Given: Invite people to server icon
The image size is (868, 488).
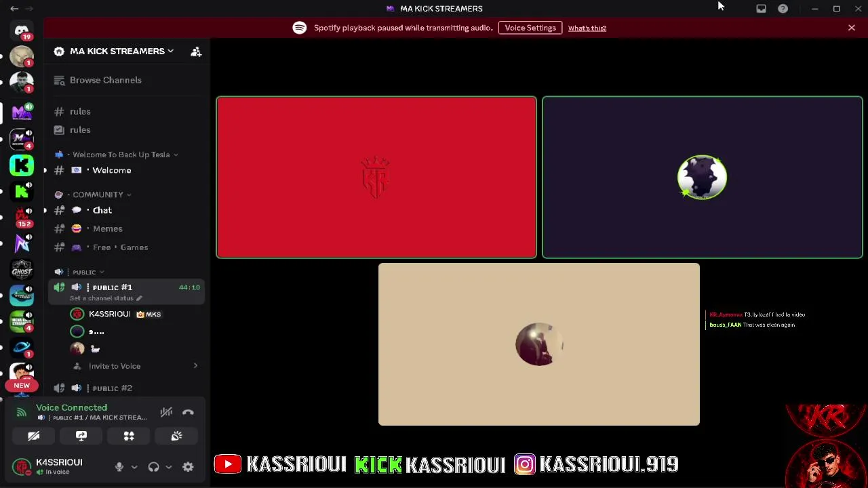Looking at the screenshot, I should point(196,52).
